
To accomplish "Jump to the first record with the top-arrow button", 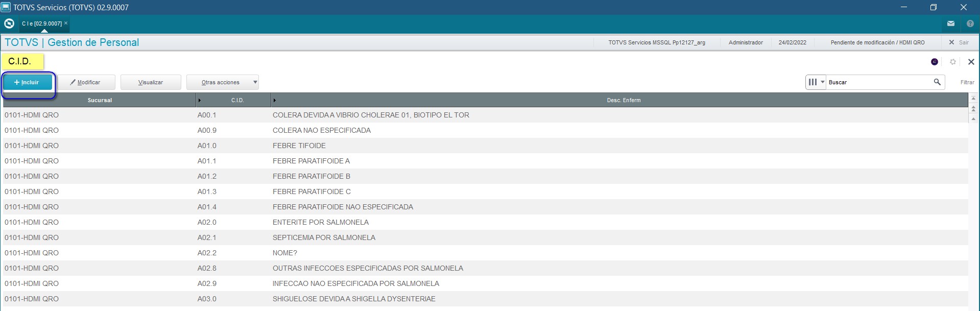I will [x=973, y=98].
